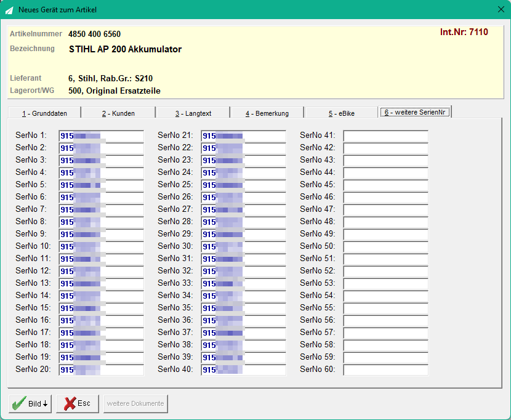The image size is (511, 420).
Task: Click into the SerNo 60 field
Action: click(x=386, y=370)
